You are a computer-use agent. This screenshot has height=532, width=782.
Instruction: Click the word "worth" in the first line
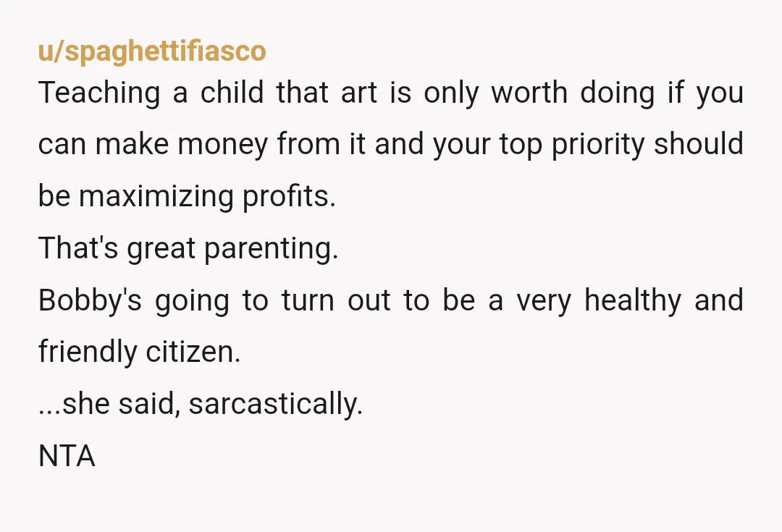click(529, 93)
